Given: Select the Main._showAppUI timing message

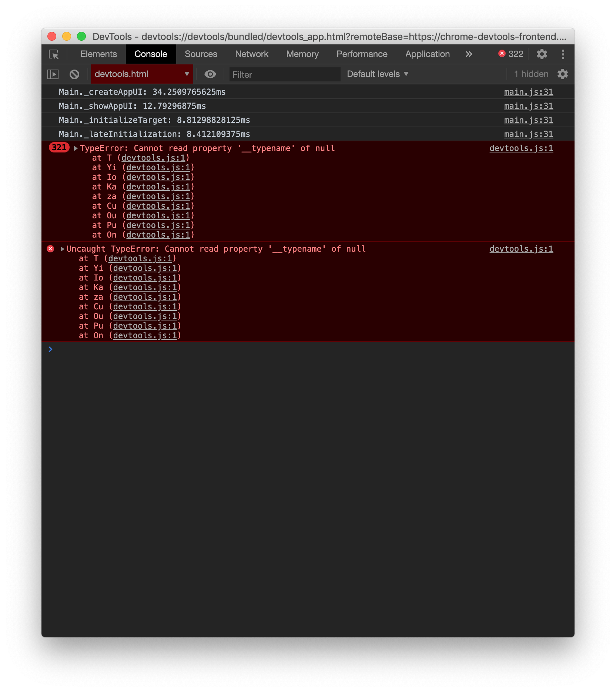Looking at the screenshot, I should pos(132,106).
